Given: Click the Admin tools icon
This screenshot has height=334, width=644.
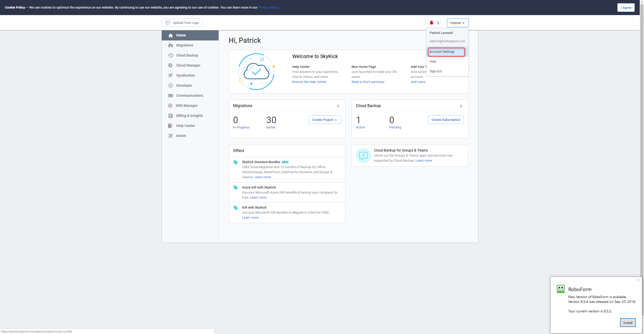Looking at the screenshot, I should coord(170,136).
